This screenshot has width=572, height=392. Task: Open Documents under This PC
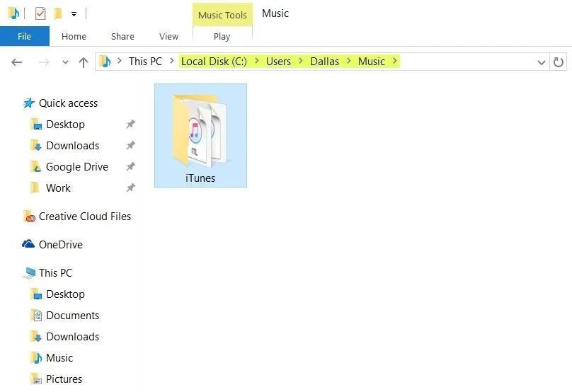[x=73, y=315]
